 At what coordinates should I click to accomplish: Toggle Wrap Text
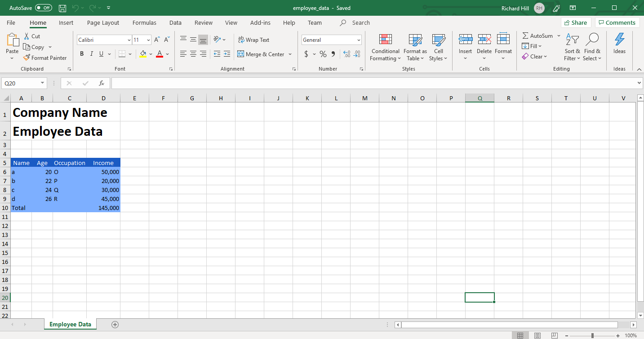[253, 40]
